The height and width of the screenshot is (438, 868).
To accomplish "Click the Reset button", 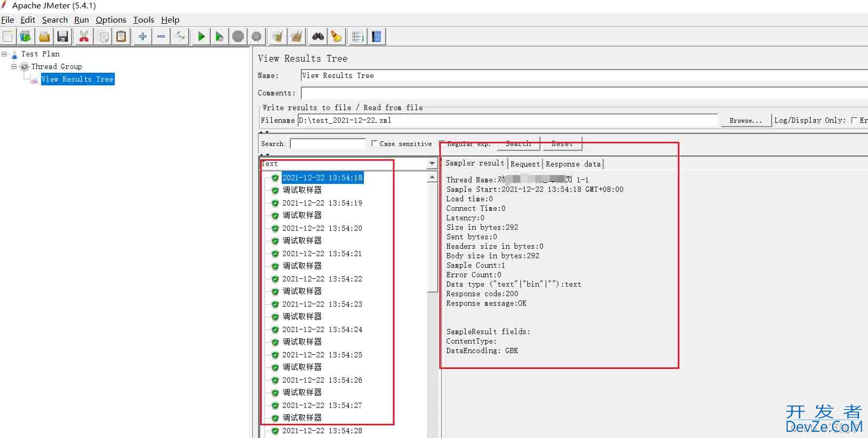I will click(x=561, y=143).
